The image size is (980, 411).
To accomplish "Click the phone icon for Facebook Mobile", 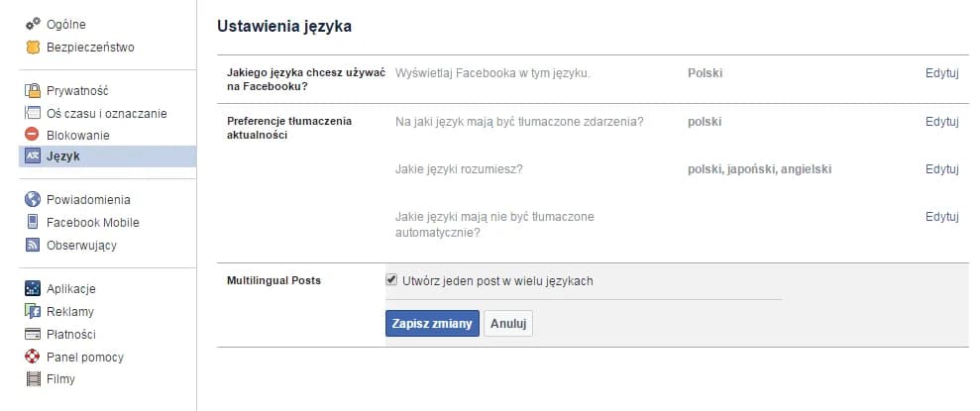I will (x=32, y=222).
